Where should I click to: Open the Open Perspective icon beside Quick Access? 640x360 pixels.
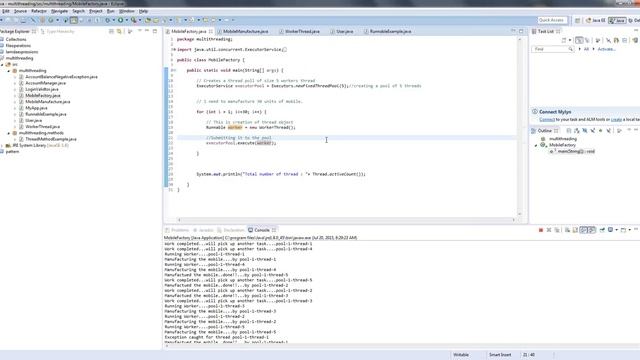tap(577, 20)
